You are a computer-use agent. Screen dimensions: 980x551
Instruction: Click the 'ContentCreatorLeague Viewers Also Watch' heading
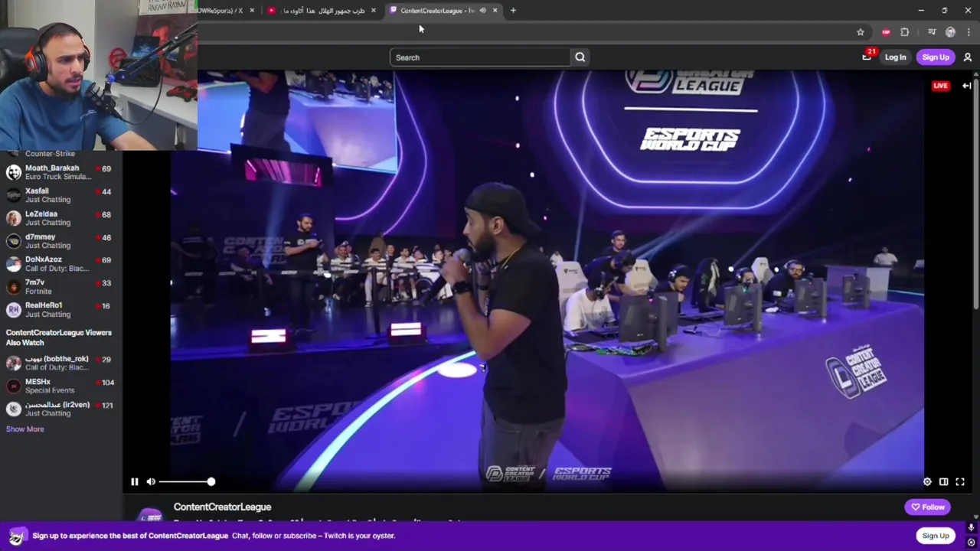[59, 337]
